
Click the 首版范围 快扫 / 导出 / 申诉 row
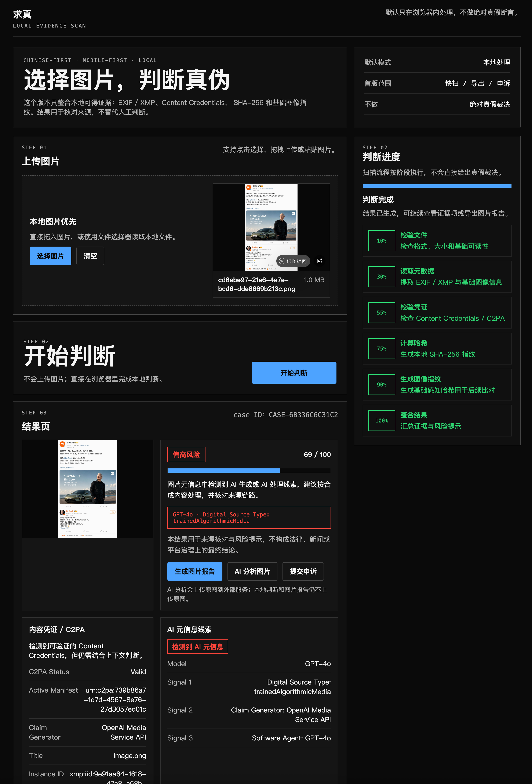coord(437,83)
